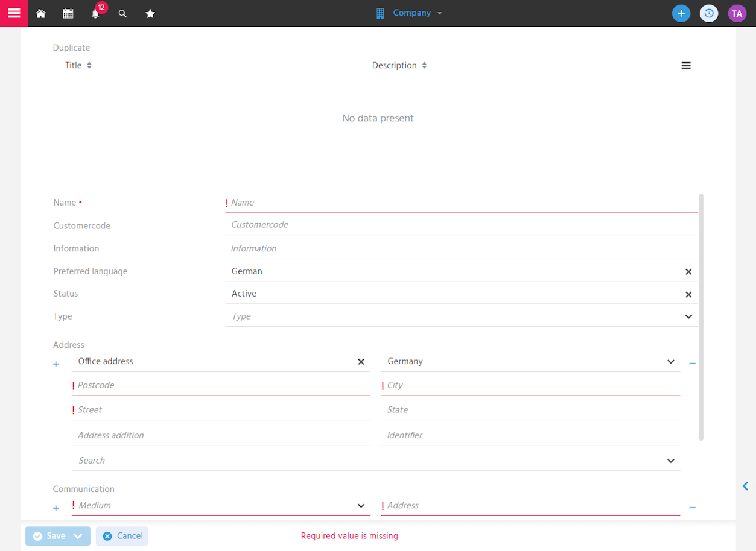Open the TA user avatar menu
756x551 pixels.
point(737,13)
